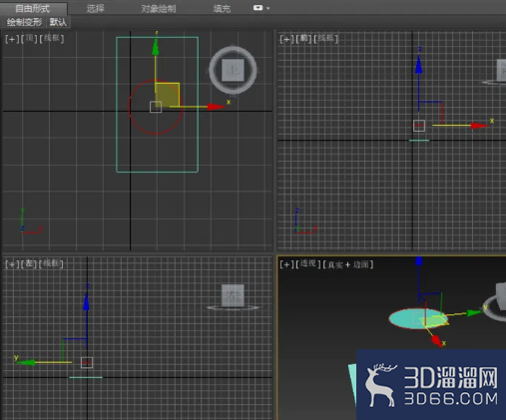Click the red X axis arrow in perspective viewport
The image size is (506, 420).
pyautogui.click(x=436, y=340)
